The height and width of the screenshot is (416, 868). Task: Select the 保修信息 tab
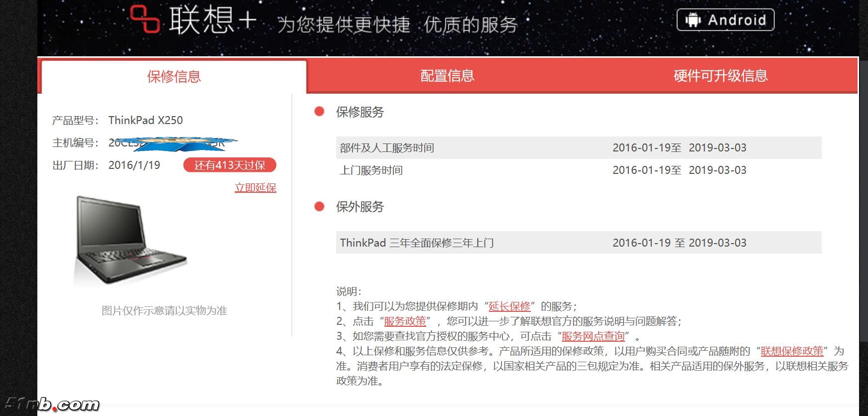[x=174, y=77]
